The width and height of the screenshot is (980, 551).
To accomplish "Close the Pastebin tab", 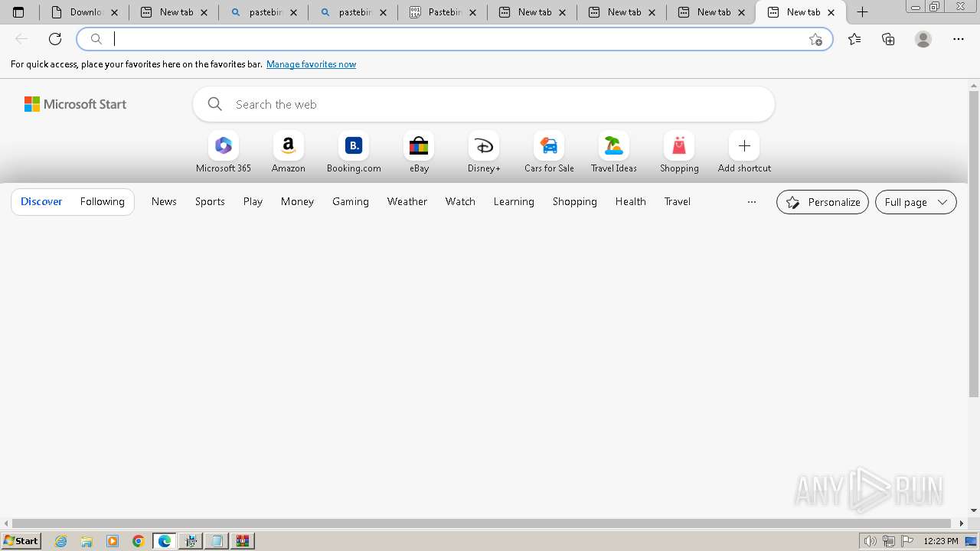I will (472, 12).
